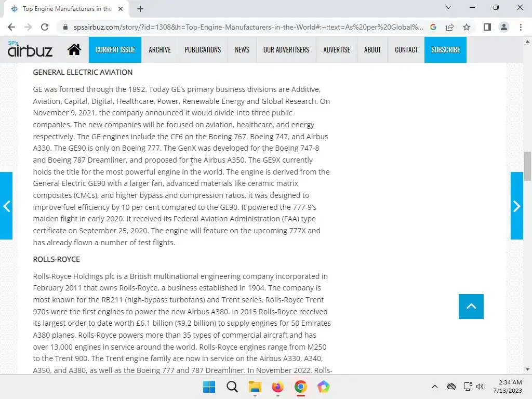Open the Archive menu item
The height and width of the screenshot is (399, 532).
(x=159, y=50)
